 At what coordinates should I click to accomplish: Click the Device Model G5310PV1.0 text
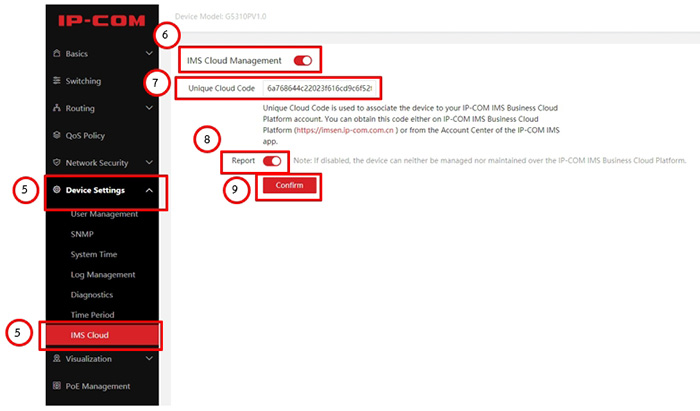coord(221,17)
